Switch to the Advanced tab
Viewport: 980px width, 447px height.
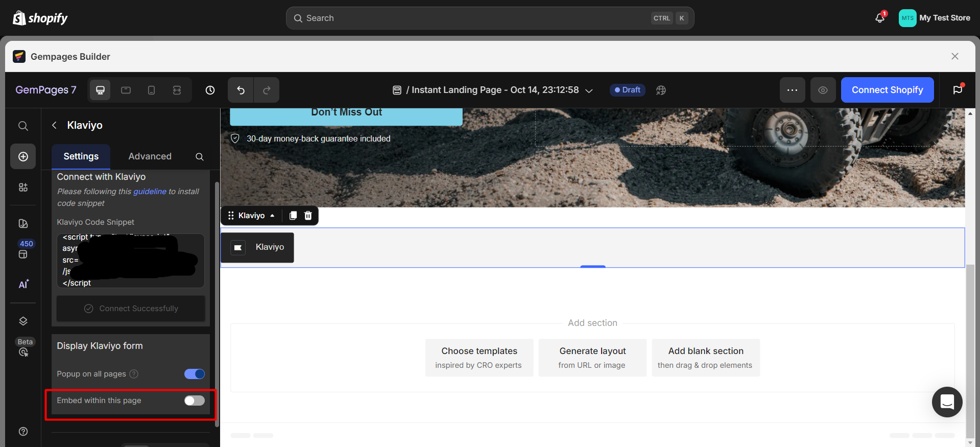click(150, 156)
